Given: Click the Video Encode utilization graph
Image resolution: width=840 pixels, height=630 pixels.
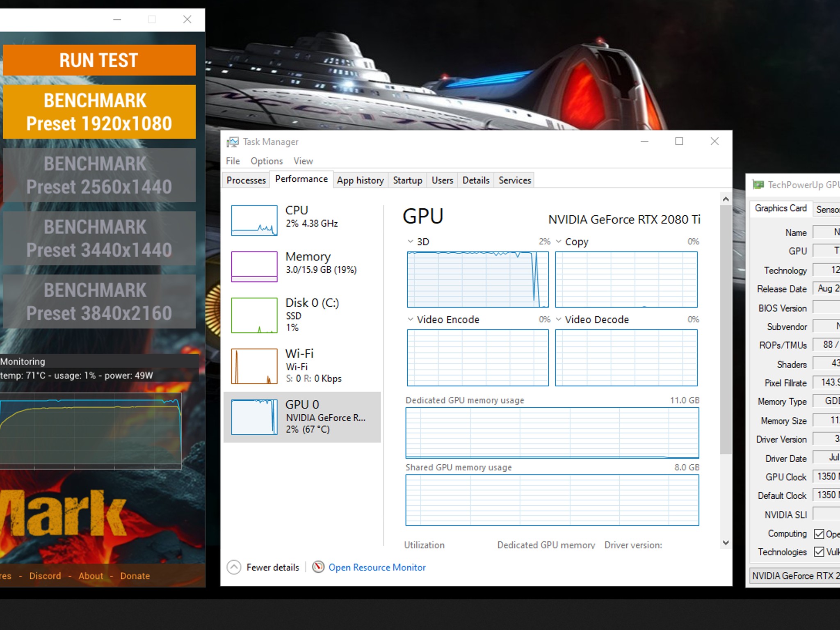Looking at the screenshot, I should click(x=478, y=358).
